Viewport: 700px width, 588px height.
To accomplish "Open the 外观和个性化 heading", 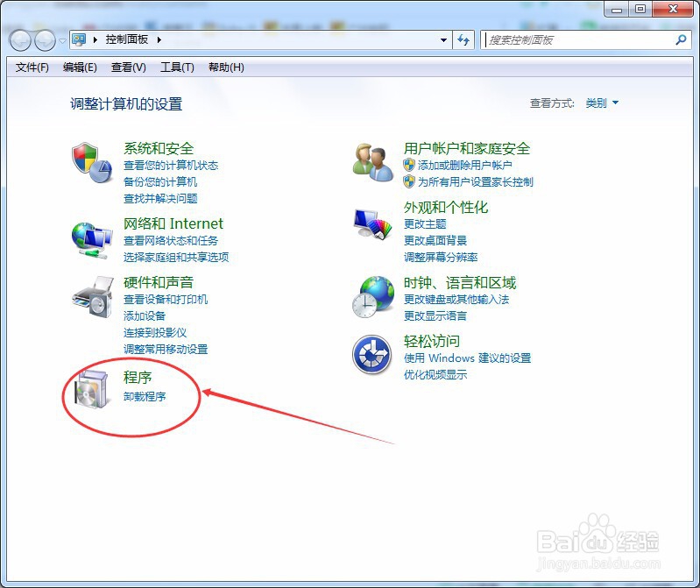I will pyautogui.click(x=446, y=207).
